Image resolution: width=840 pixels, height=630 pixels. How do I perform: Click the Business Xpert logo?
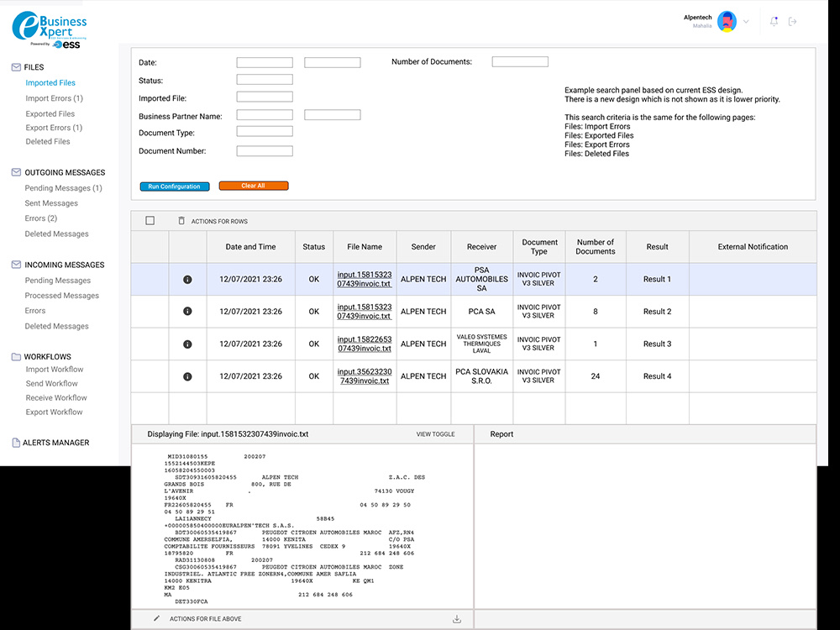tap(50, 29)
